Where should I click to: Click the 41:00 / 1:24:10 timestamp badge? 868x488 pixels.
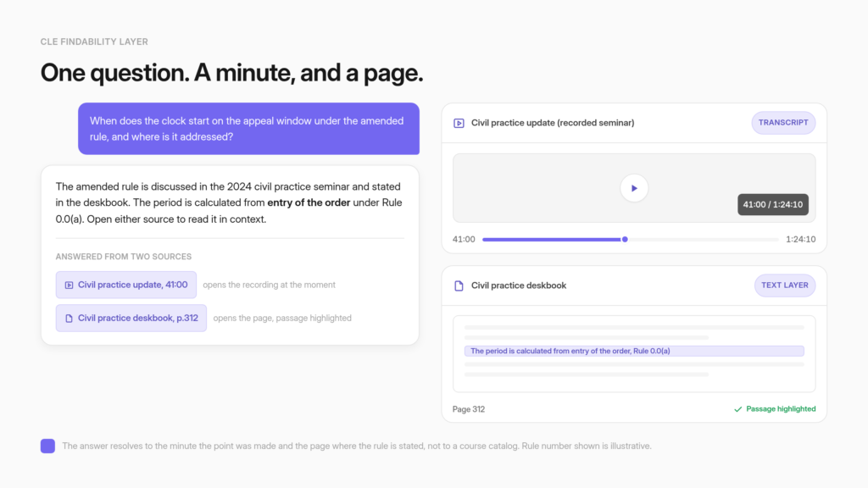click(773, 205)
